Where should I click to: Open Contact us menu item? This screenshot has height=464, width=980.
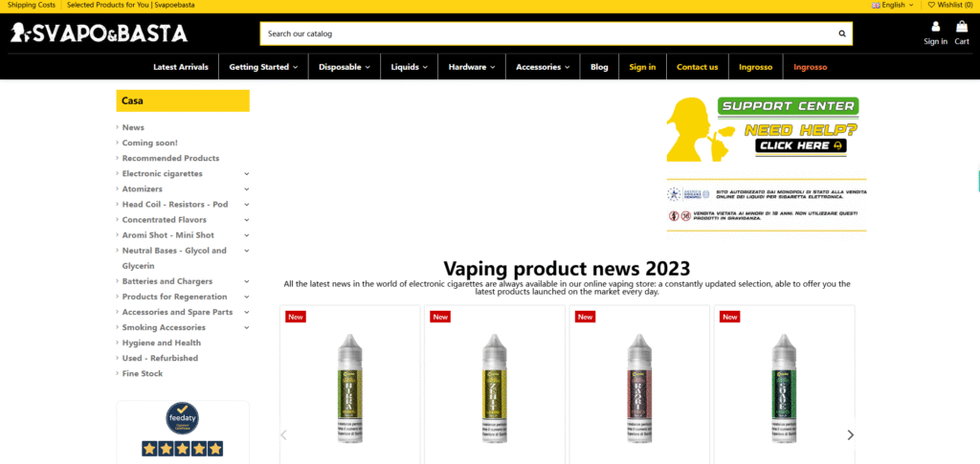point(697,67)
